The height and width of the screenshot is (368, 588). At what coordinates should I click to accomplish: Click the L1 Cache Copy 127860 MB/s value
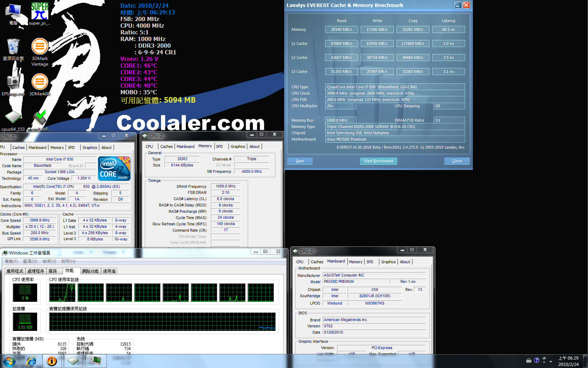click(x=413, y=43)
